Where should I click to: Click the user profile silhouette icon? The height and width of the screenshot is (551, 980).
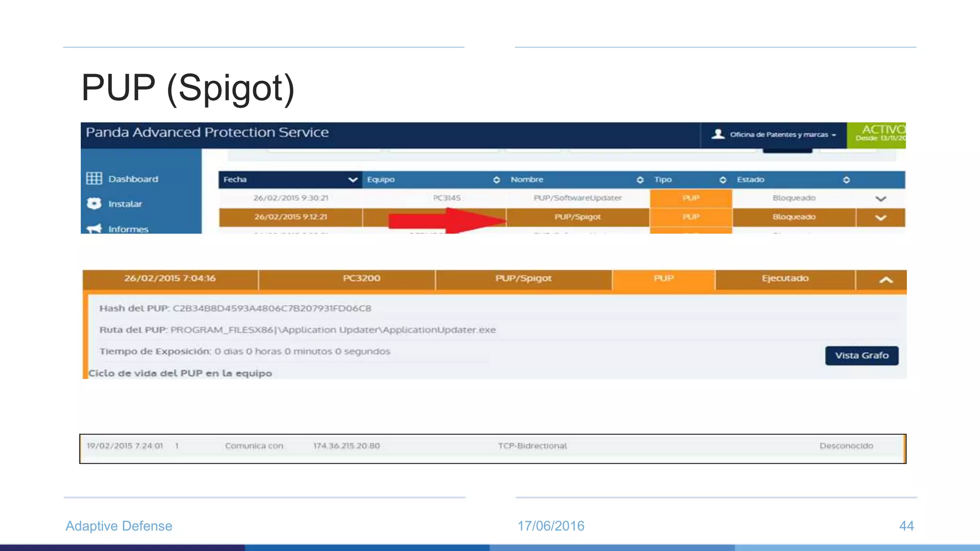pos(717,134)
